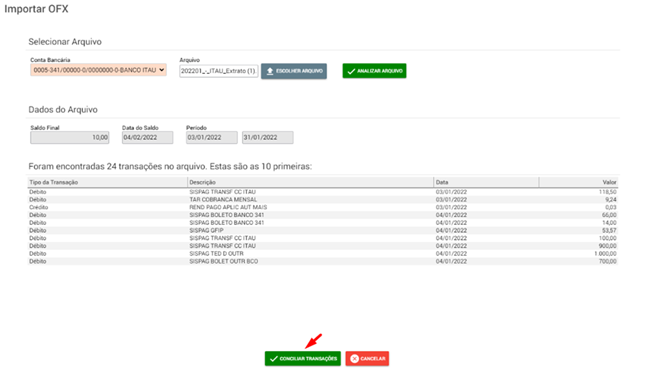Image resolution: width=650 pixels, height=374 pixels.
Task: Cancel the OFX import
Action: click(x=367, y=359)
